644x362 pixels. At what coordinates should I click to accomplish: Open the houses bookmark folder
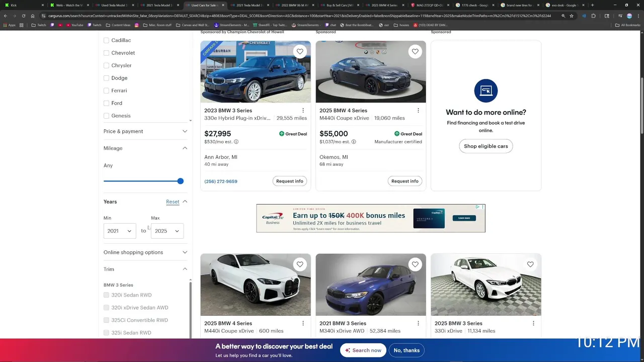(401, 25)
